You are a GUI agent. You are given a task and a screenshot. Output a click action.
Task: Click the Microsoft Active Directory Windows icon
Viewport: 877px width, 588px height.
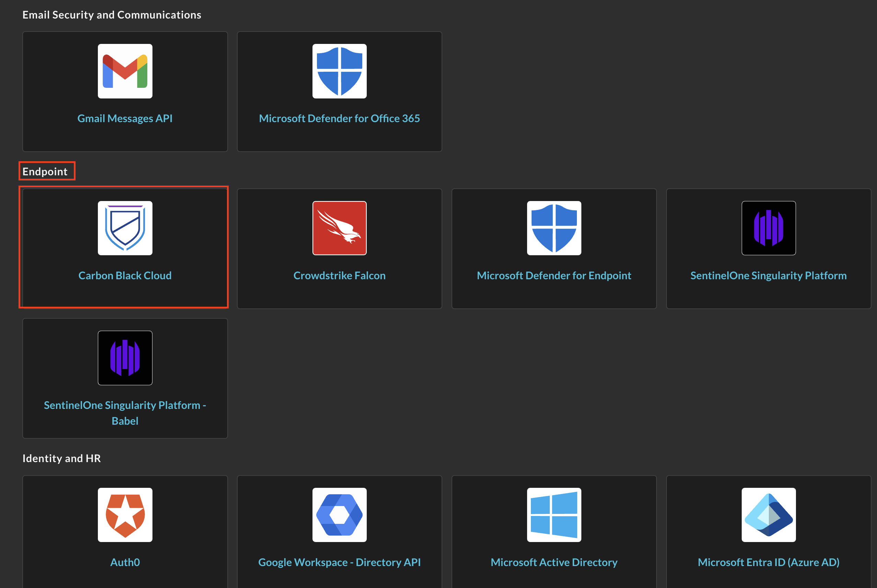click(554, 515)
